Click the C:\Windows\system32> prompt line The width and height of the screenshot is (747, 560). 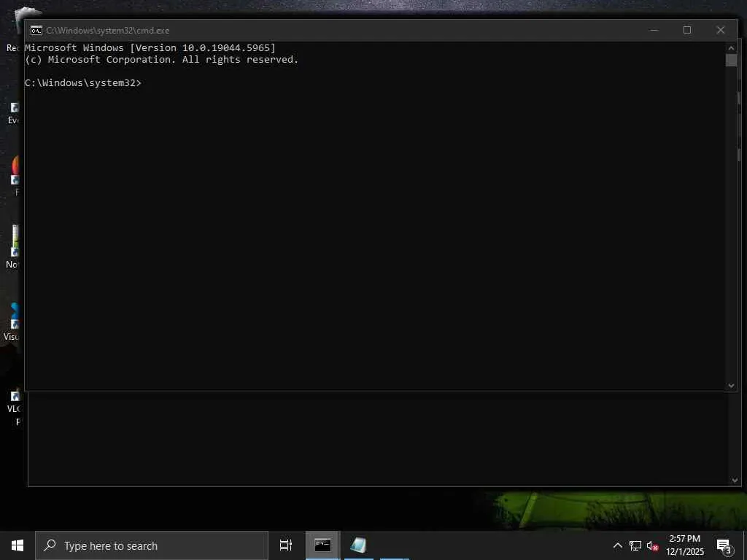[83, 83]
